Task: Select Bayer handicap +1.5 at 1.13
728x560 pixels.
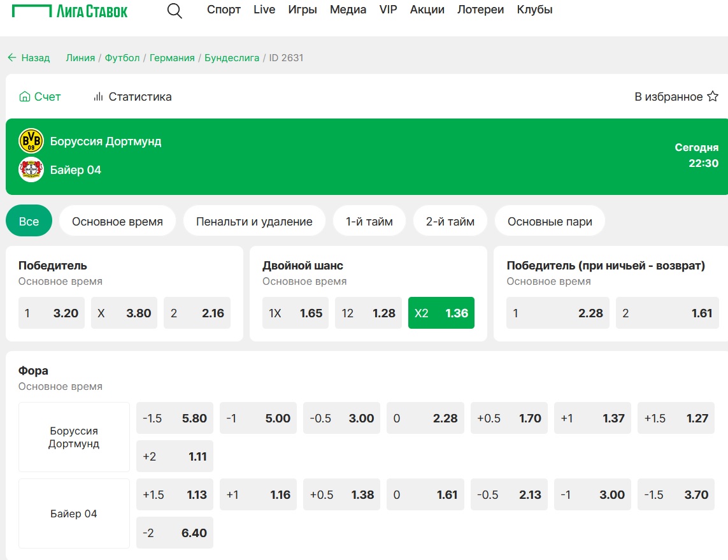Action: click(175, 494)
